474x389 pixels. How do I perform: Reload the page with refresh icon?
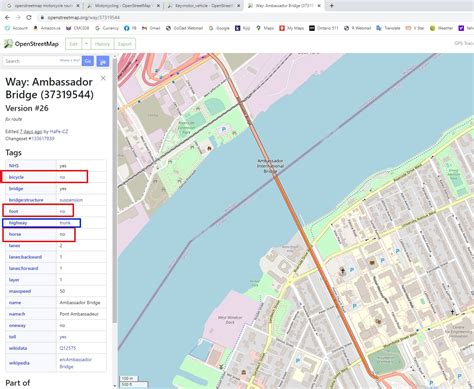(29, 17)
